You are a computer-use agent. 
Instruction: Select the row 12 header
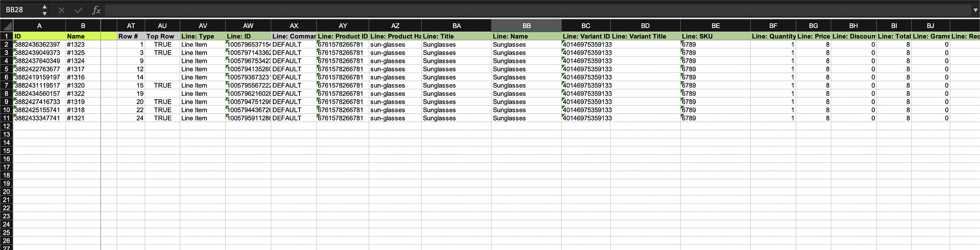click(6, 126)
